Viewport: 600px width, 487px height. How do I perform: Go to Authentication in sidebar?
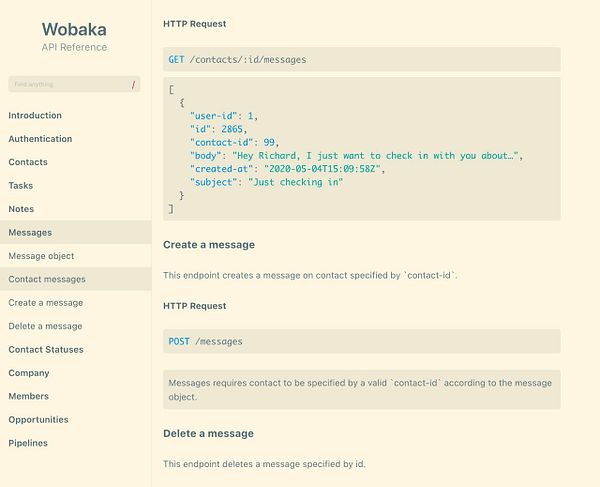click(x=40, y=139)
